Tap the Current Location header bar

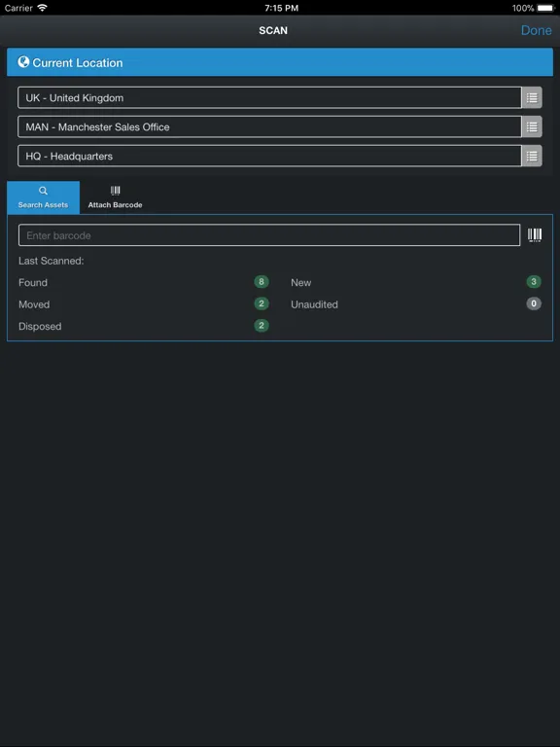(280, 62)
